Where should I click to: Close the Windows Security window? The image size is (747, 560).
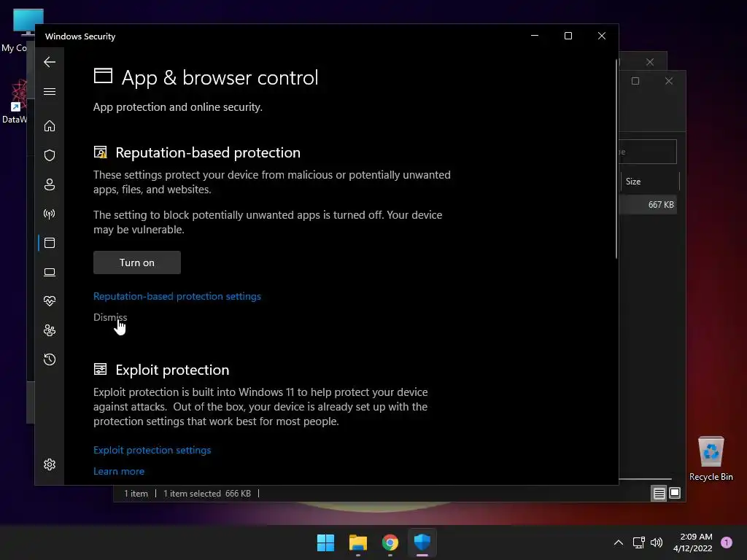[x=602, y=36]
